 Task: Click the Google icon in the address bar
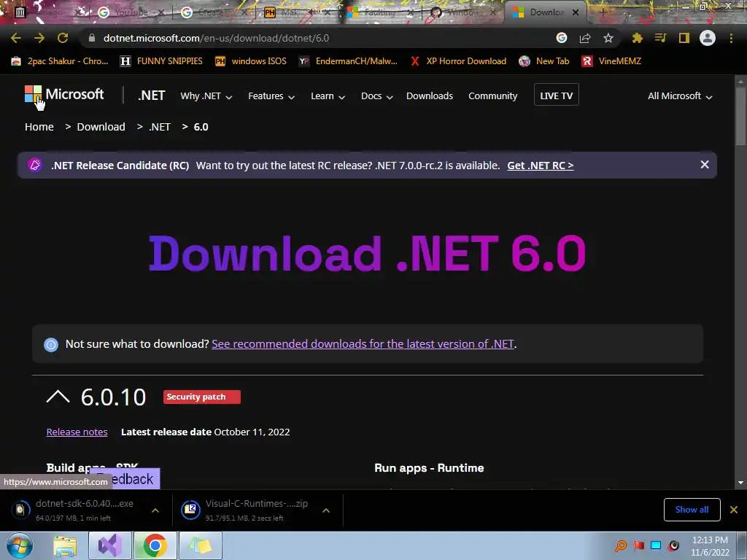click(562, 38)
